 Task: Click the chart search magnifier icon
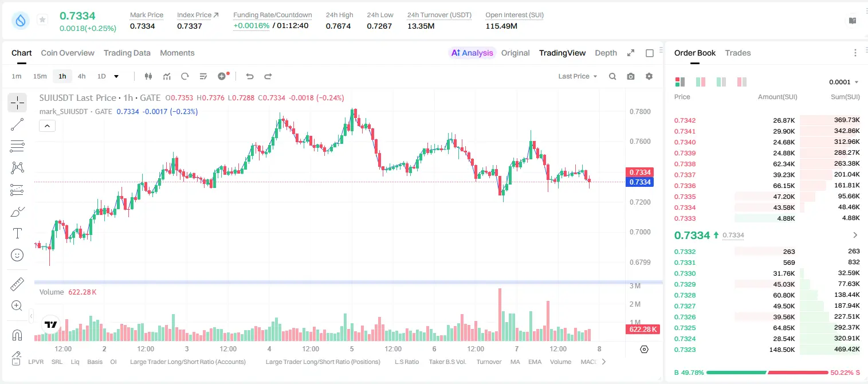tap(612, 76)
